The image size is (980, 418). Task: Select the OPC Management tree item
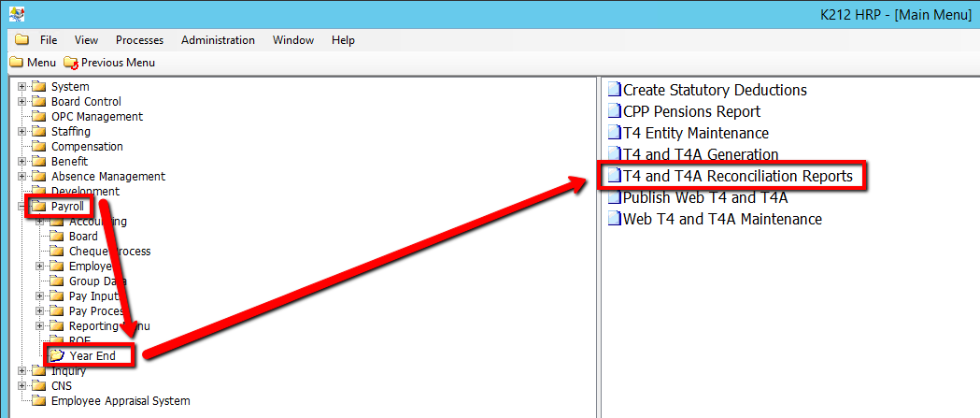point(96,117)
